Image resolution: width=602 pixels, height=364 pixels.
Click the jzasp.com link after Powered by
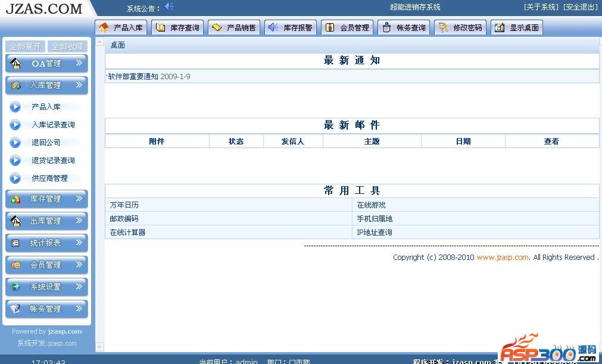point(65,331)
